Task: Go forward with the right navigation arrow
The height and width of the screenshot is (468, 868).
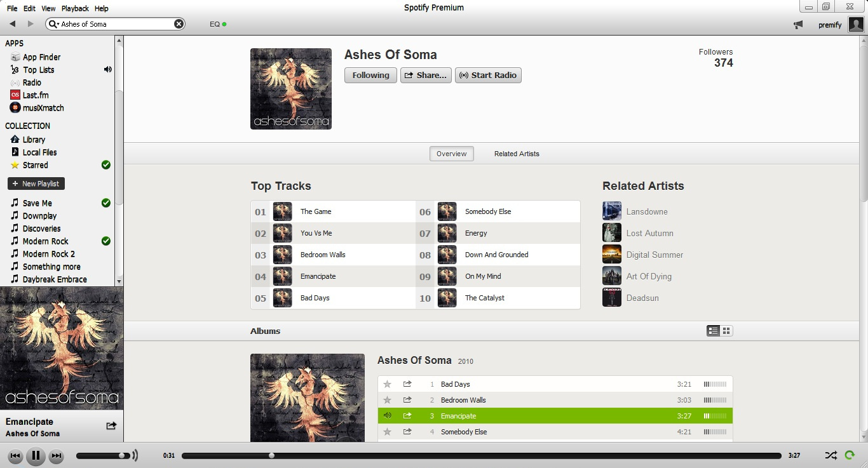Action: (30, 24)
